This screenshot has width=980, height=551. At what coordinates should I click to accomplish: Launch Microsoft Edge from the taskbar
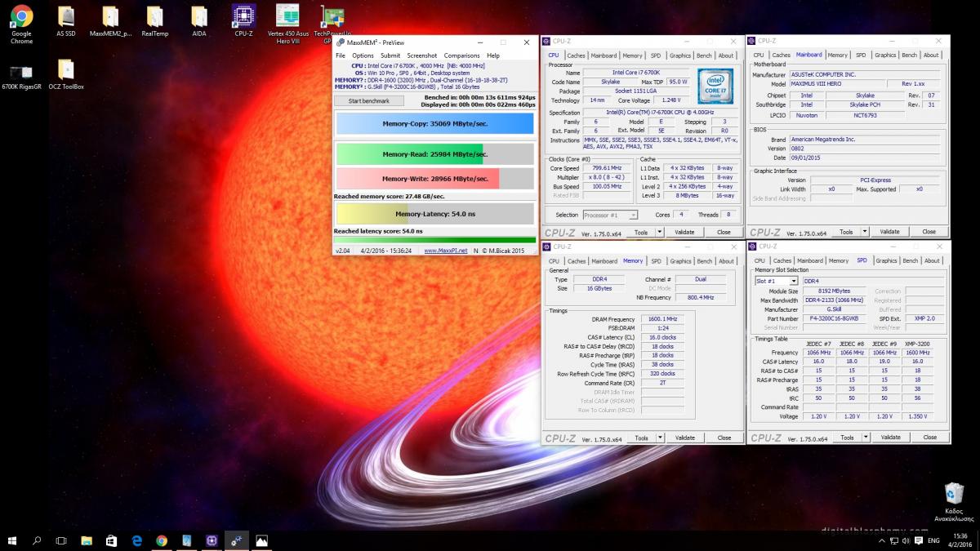point(137,540)
